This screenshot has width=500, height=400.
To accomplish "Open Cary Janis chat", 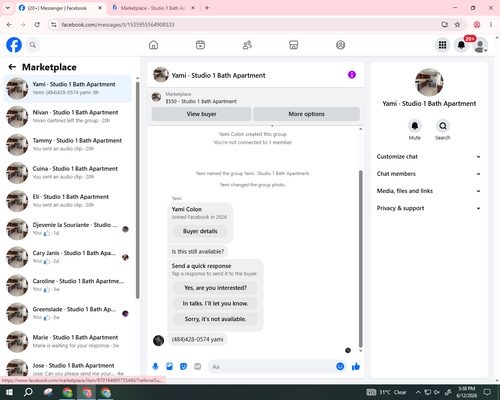I will coord(67,257).
